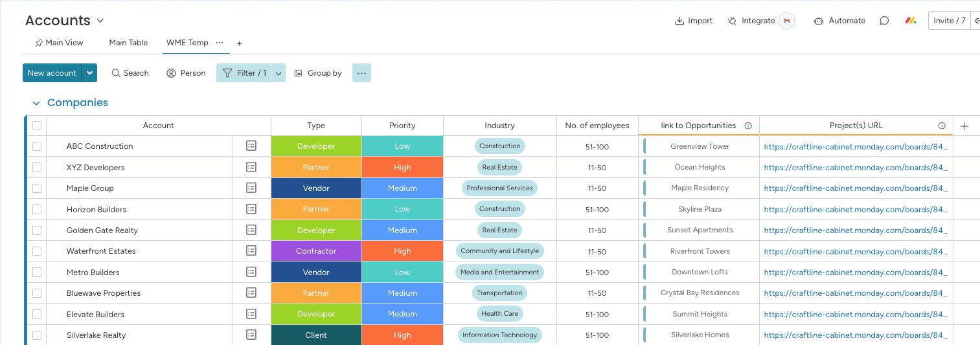This screenshot has height=345, width=980.
Task: Click the Filter / 1 button
Action: coord(244,73)
